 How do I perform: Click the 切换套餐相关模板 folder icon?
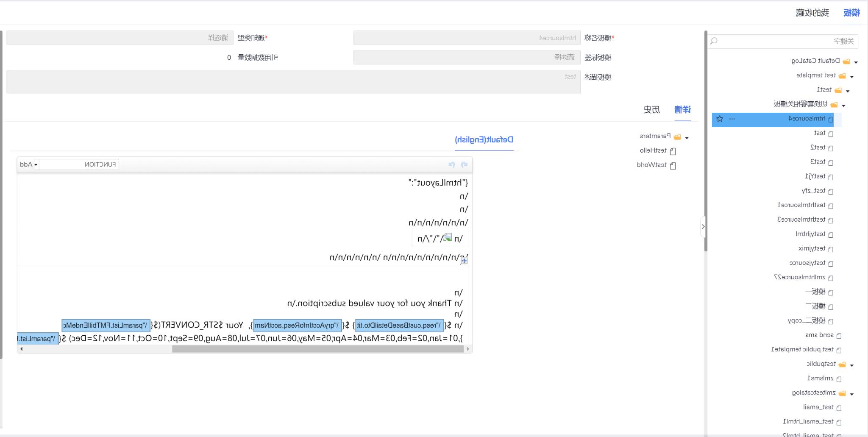[834, 105]
